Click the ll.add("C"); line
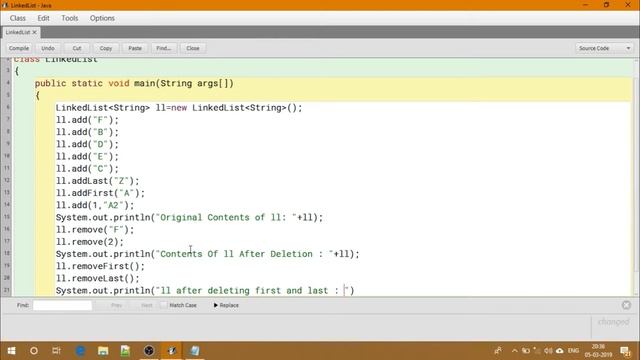Screen dimensions: 640x360 click(87, 169)
